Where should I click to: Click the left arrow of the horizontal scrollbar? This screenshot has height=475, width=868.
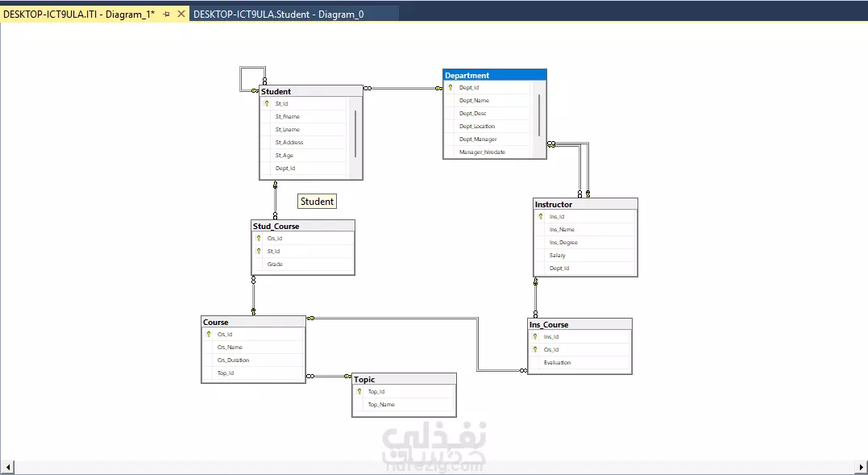pos(8,467)
